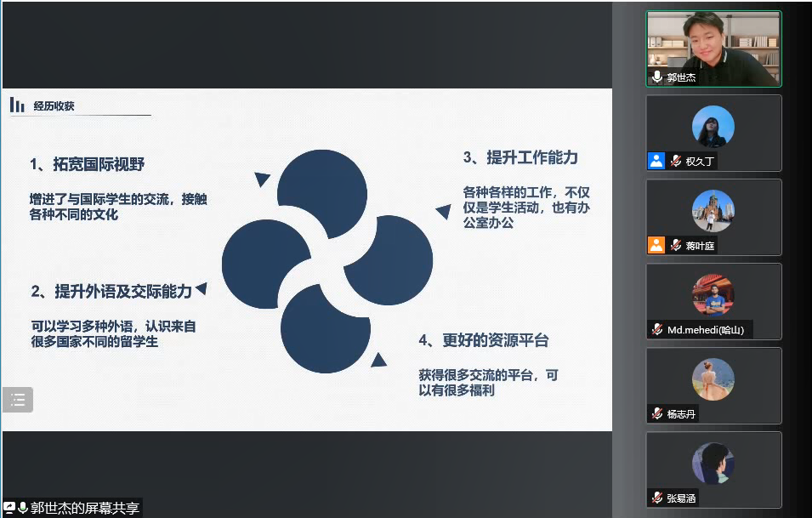This screenshot has height=518, width=812.
Task: Click the name label 蒋叶庭
Action: pyautogui.click(x=700, y=246)
